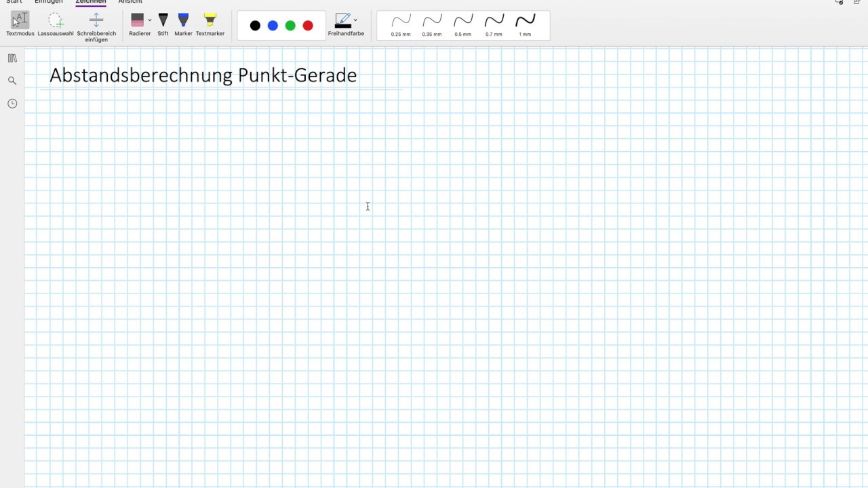
Task: Pick the red ink color
Action: pos(308,26)
